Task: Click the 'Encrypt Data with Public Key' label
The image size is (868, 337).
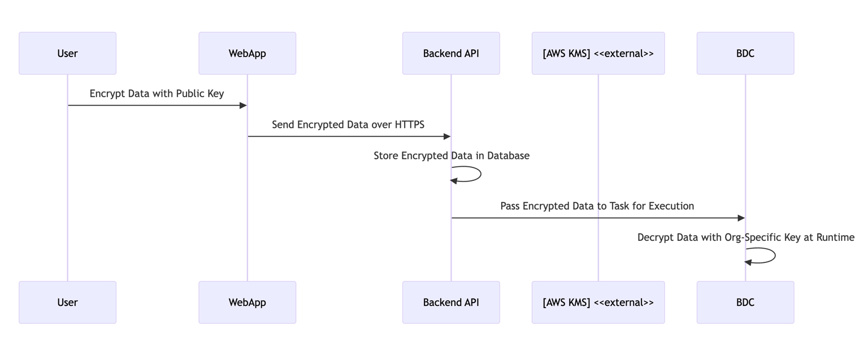Action: [x=157, y=93]
